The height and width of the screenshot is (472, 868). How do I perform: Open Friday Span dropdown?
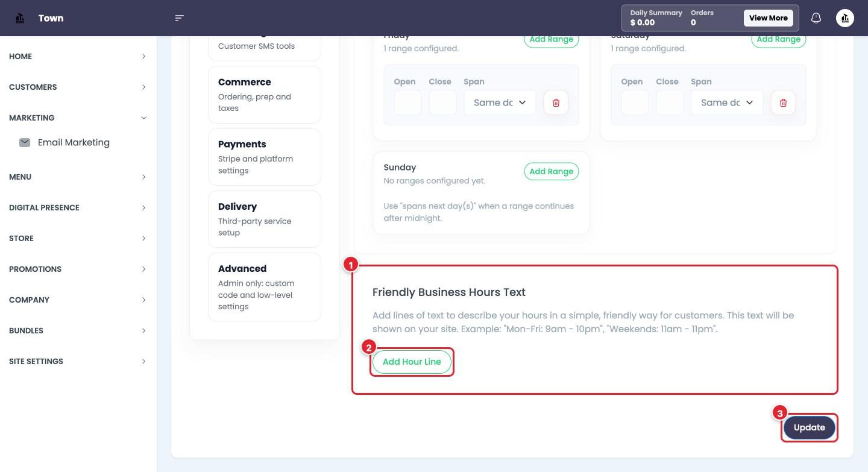500,102
